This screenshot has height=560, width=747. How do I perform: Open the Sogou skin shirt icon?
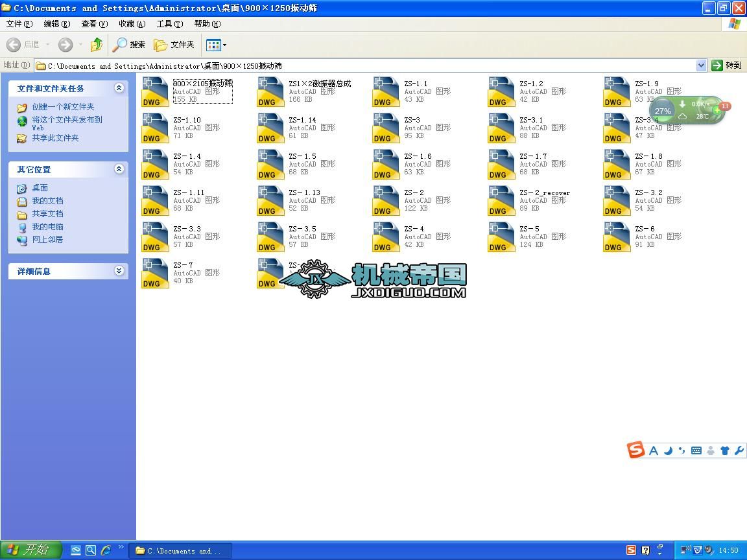tap(724, 450)
